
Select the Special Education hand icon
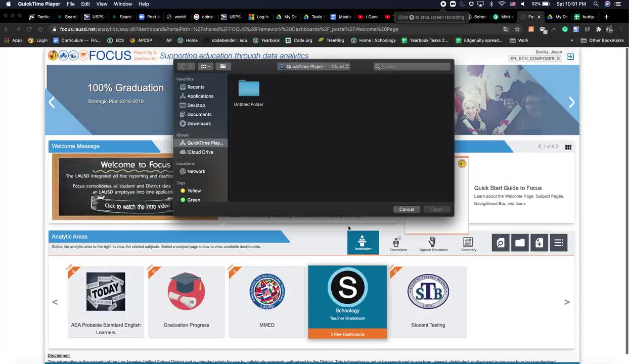[x=433, y=243]
